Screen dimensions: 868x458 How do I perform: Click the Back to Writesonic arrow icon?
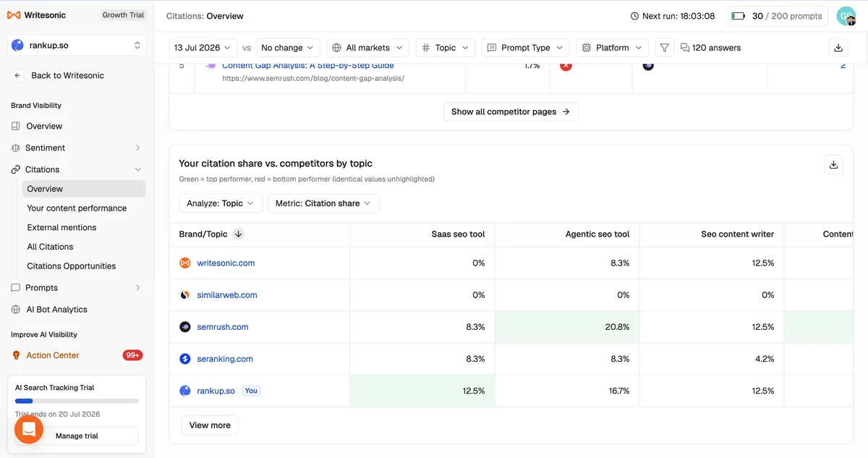coord(17,75)
